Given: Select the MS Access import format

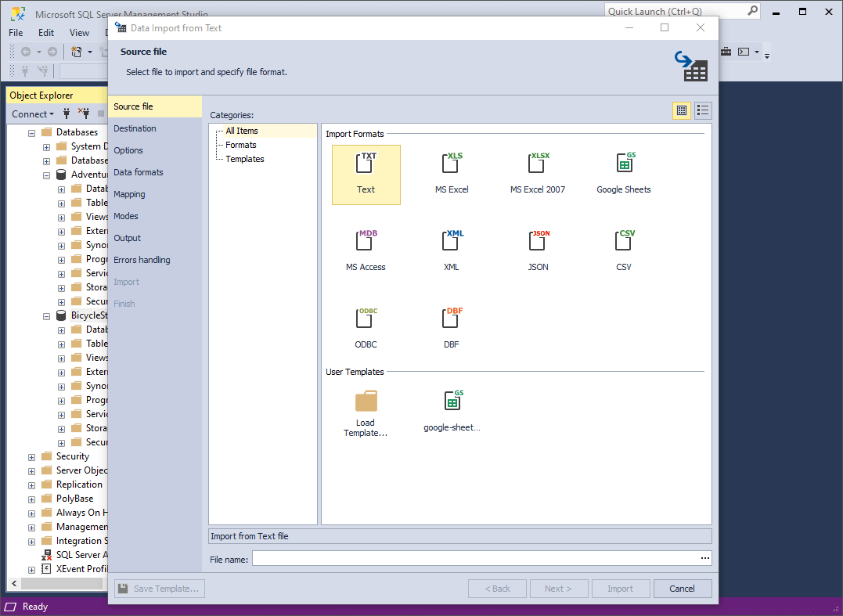Looking at the screenshot, I should [366, 247].
